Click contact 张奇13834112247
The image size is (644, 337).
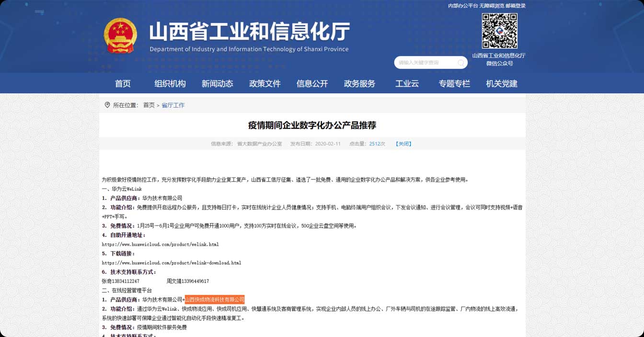(121, 281)
